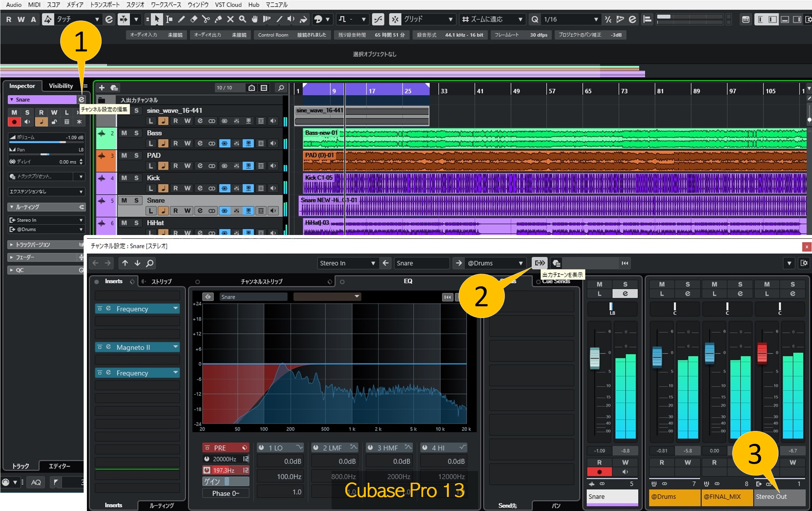Solo the Kick track

pyautogui.click(x=136, y=178)
